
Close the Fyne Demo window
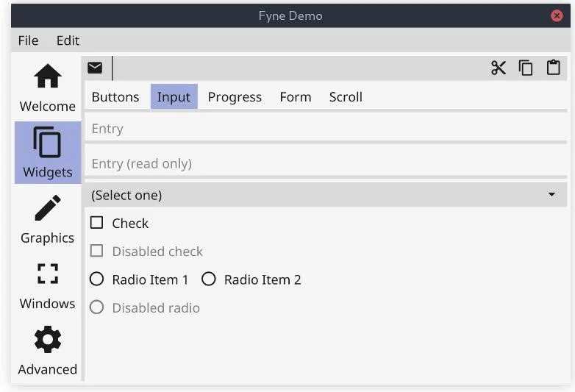pos(557,15)
